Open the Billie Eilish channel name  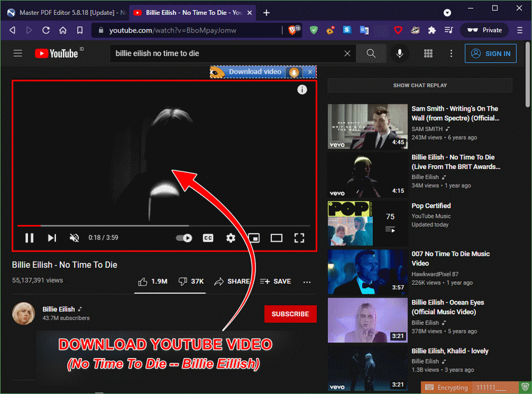pyautogui.click(x=58, y=309)
